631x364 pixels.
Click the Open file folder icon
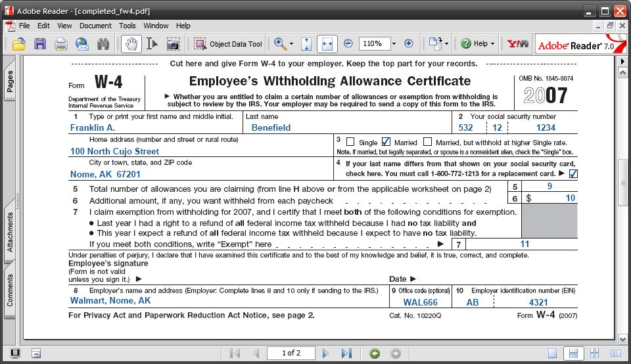pos(18,44)
